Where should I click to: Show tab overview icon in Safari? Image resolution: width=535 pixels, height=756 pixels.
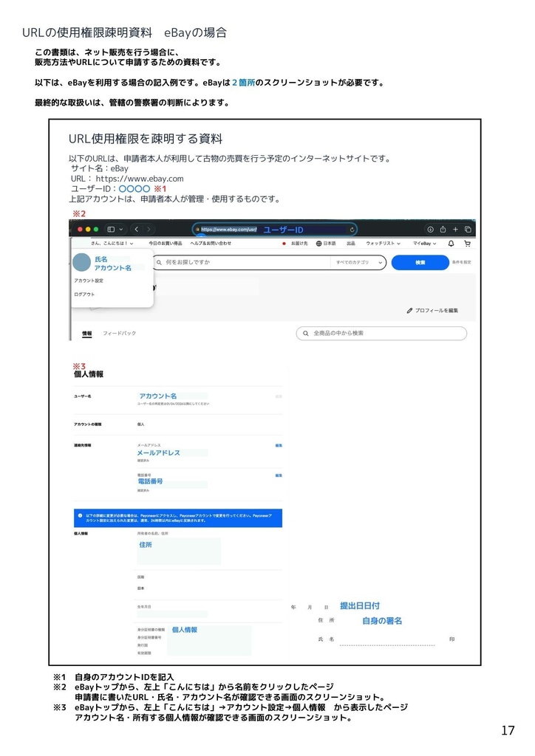(468, 230)
